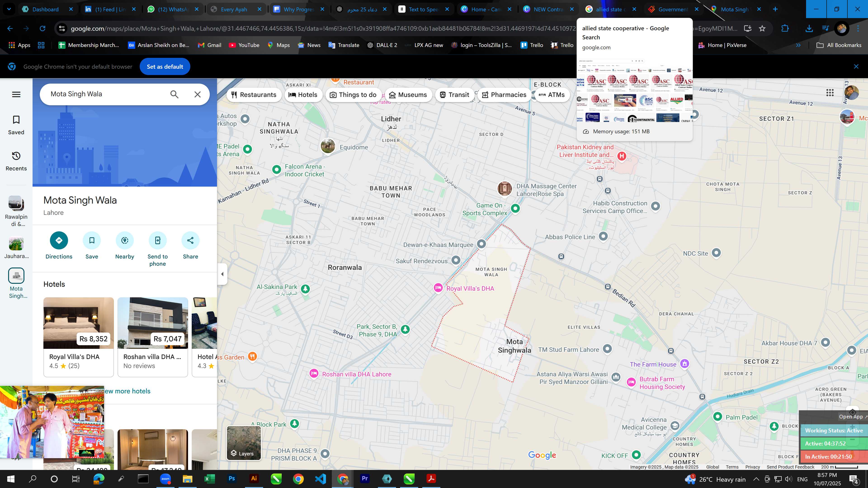Get Directions to Mota Singh Wala
This screenshot has width=868, height=488.
(59, 246)
